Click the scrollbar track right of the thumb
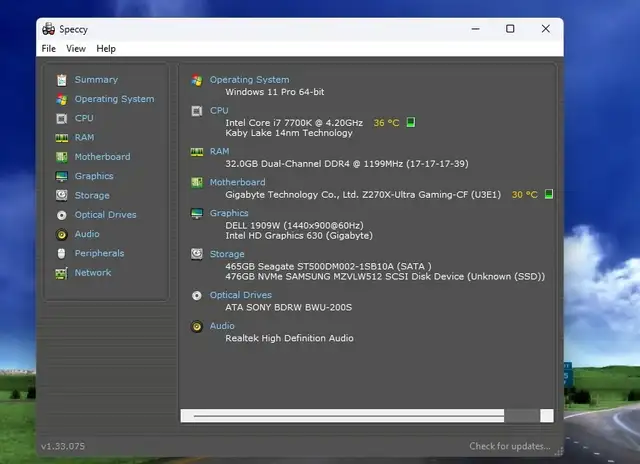Screen dimensions: 640x464 (522, 416)
